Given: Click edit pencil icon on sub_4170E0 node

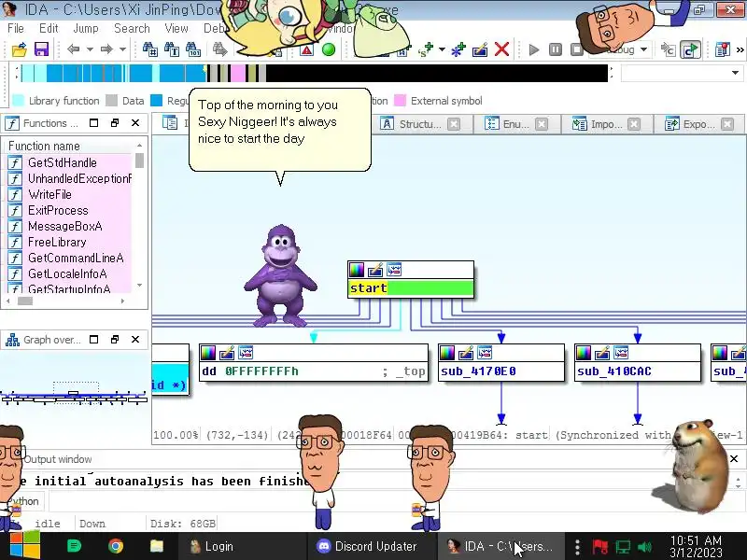Looking at the screenshot, I should pos(465,353).
